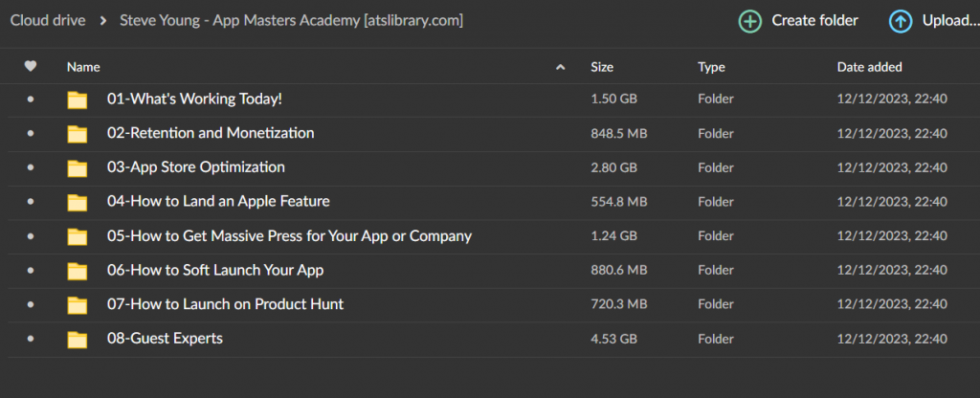
Task: Select the 04-How to Land an Apple Feature name
Action: pyautogui.click(x=218, y=202)
